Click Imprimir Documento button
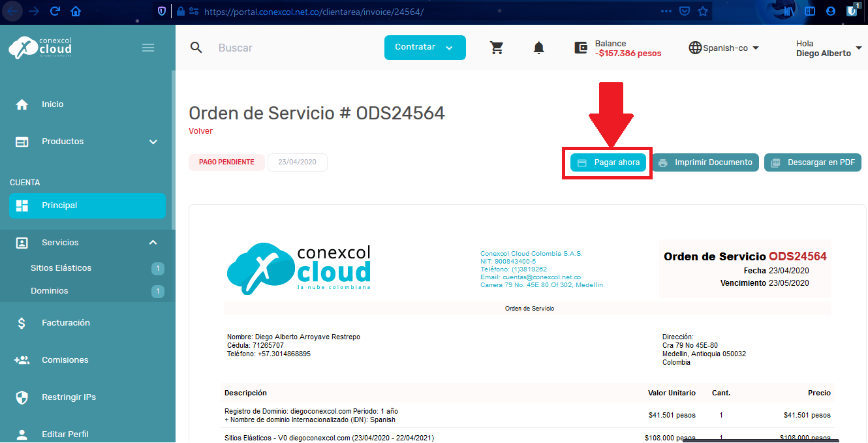 tap(705, 162)
